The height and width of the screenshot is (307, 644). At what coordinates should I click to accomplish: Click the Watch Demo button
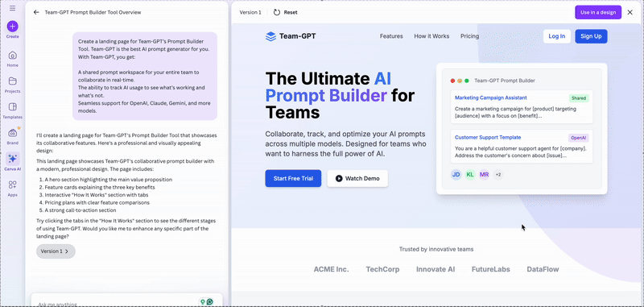[x=357, y=178]
